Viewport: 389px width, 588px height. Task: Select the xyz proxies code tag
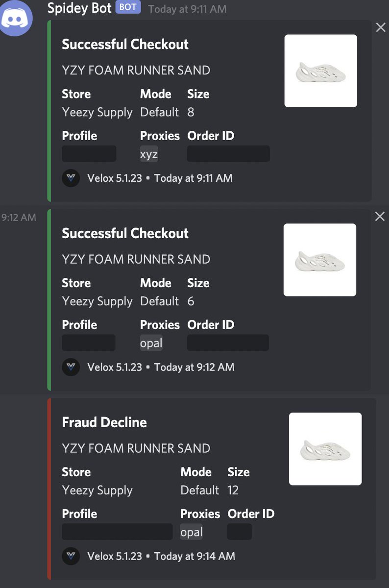click(x=149, y=154)
